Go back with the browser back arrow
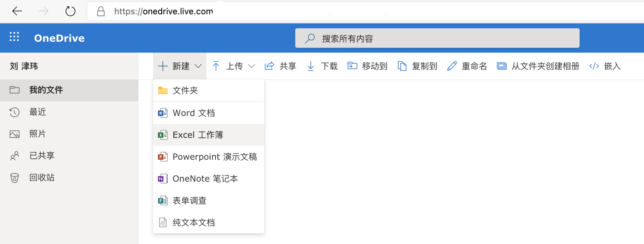The image size is (644, 244). click(17, 11)
